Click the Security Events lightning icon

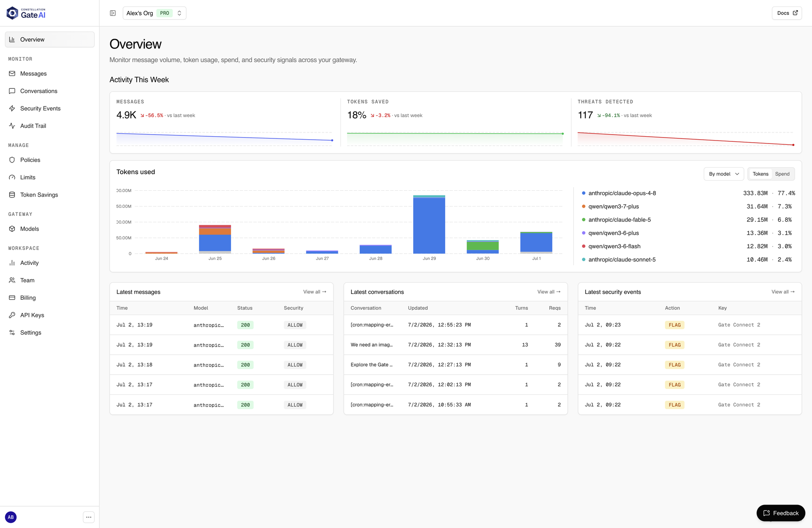point(12,109)
